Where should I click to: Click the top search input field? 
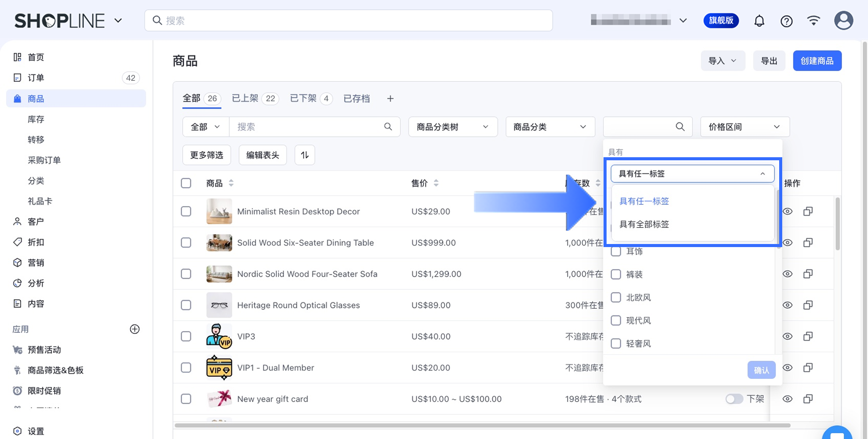(x=348, y=20)
